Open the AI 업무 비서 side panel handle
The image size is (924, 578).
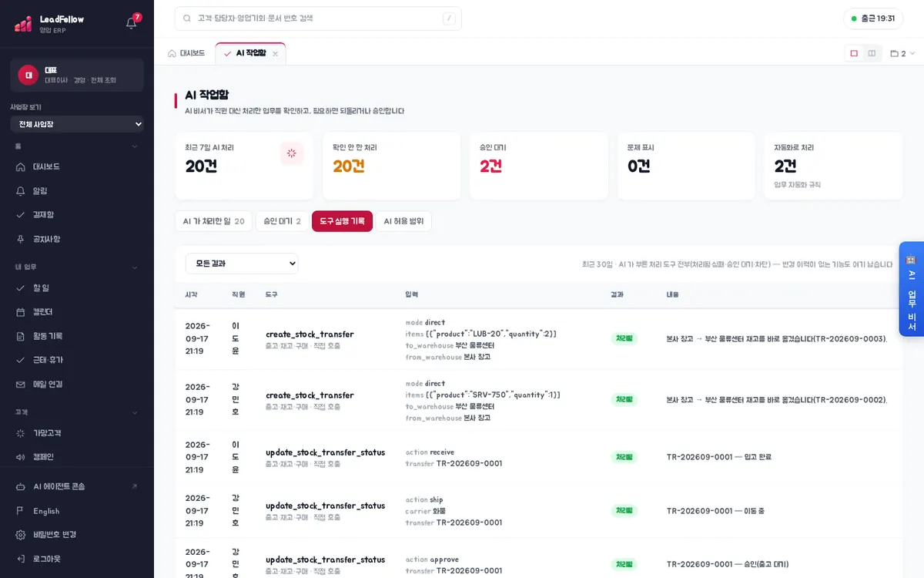[x=911, y=289]
